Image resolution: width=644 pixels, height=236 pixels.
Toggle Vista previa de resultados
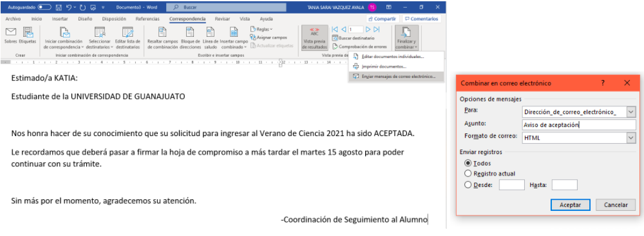[x=315, y=38]
